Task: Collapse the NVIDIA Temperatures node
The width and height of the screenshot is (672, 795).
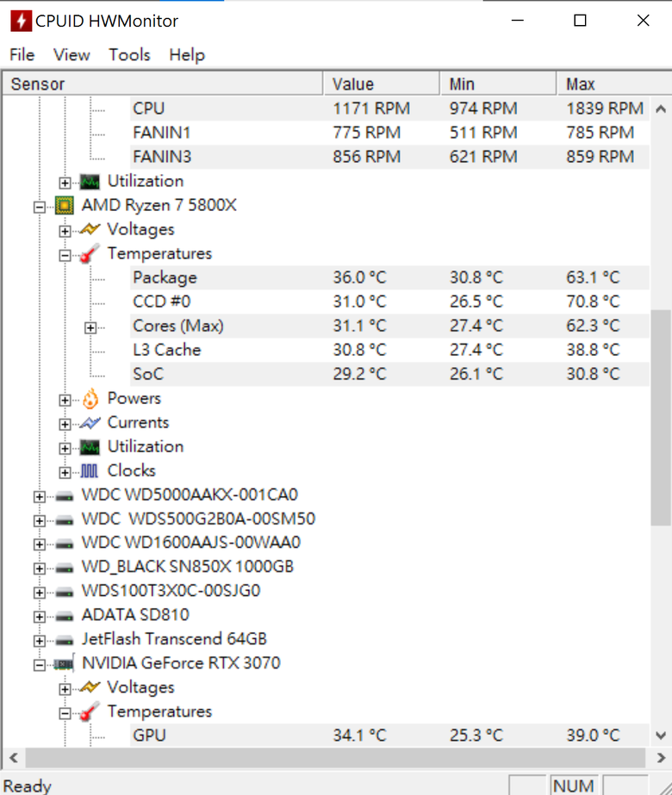Action: pos(65,713)
